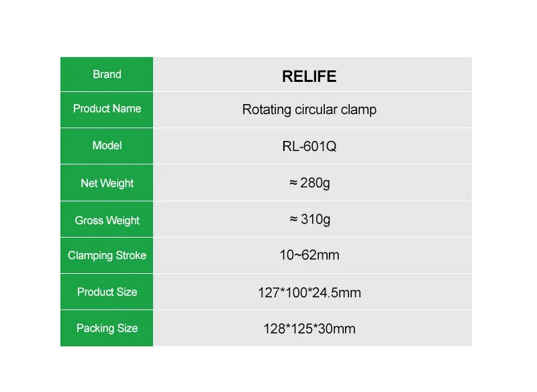Select the Product Name label cell

(107, 109)
